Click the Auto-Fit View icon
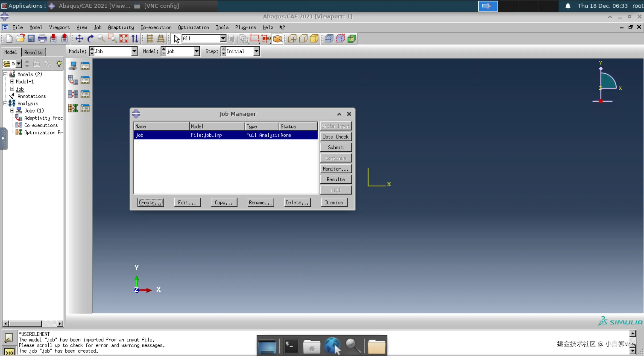The width and height of the screenshot is (644, 356). point(124,39)
